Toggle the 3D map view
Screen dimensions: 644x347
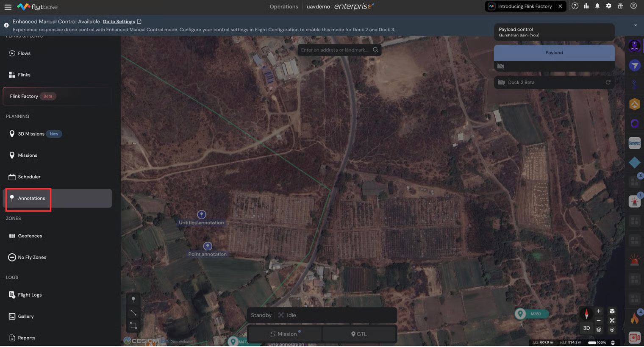coord(586,328)
